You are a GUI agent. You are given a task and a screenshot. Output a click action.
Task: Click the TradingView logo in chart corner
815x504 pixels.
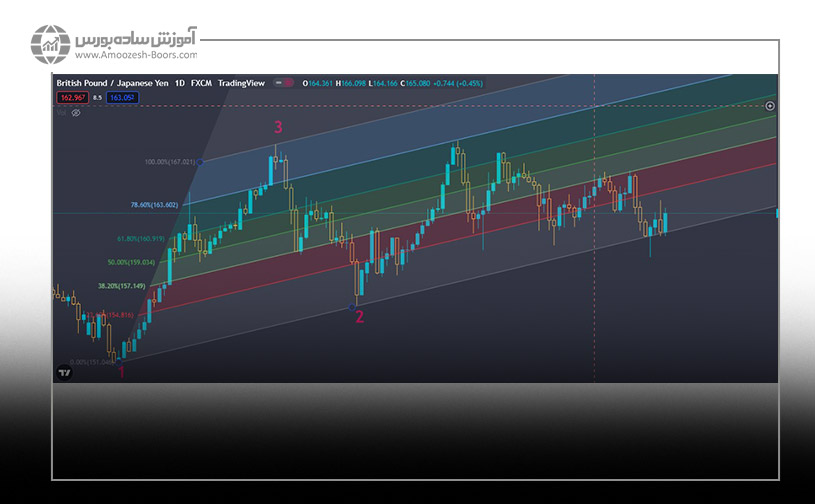tap(65, 372)
